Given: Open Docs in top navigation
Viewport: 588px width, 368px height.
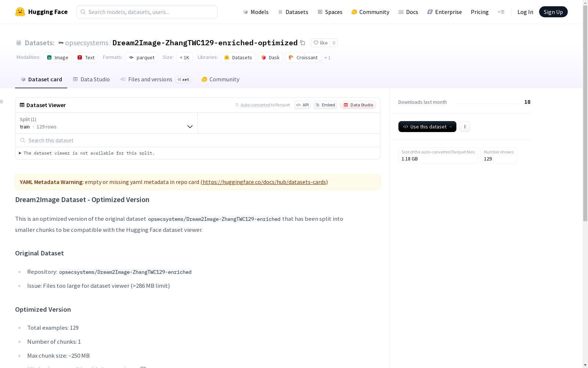Looking at the screenshot, I should [x=408, y=12].
